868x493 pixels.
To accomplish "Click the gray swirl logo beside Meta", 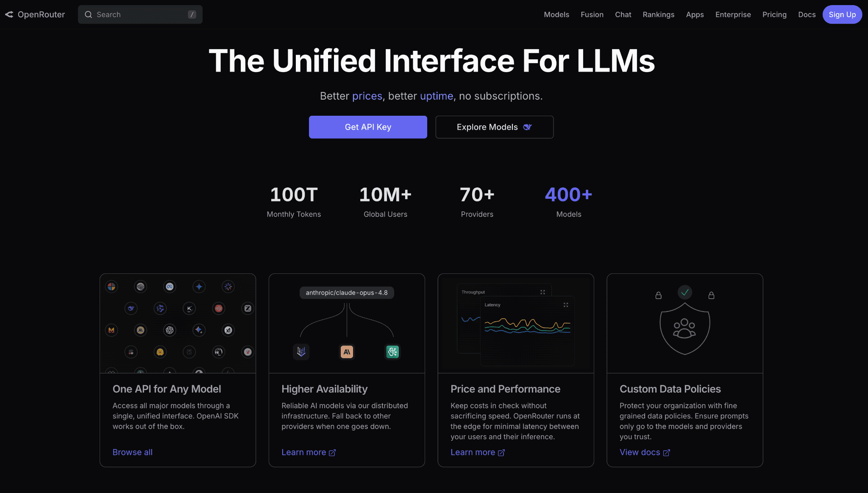I will 140,287.
